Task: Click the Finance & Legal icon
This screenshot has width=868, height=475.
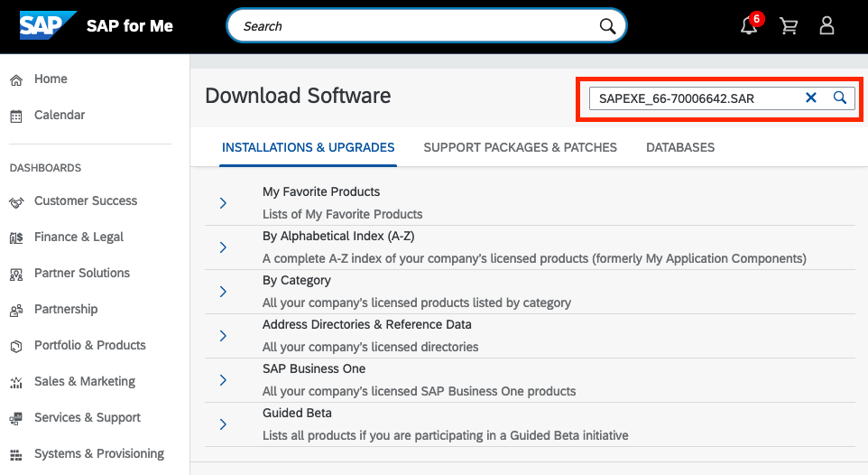Action: tap(16, 238)
